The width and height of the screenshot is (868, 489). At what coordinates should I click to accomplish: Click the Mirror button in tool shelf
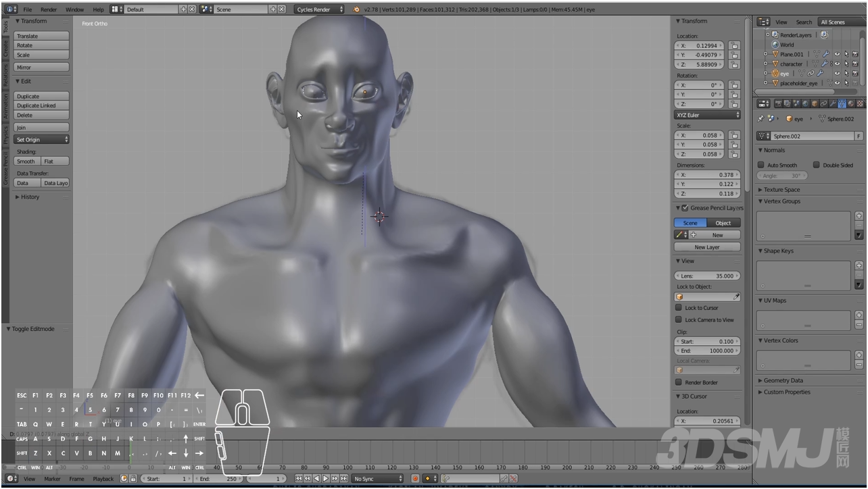(42, 67)
